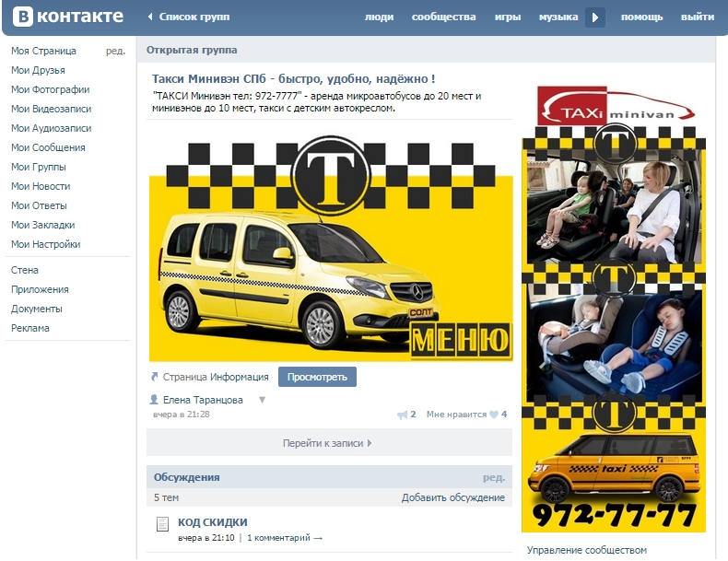
Task: Click the Просмотреть button
Action: tap(317, 377)
